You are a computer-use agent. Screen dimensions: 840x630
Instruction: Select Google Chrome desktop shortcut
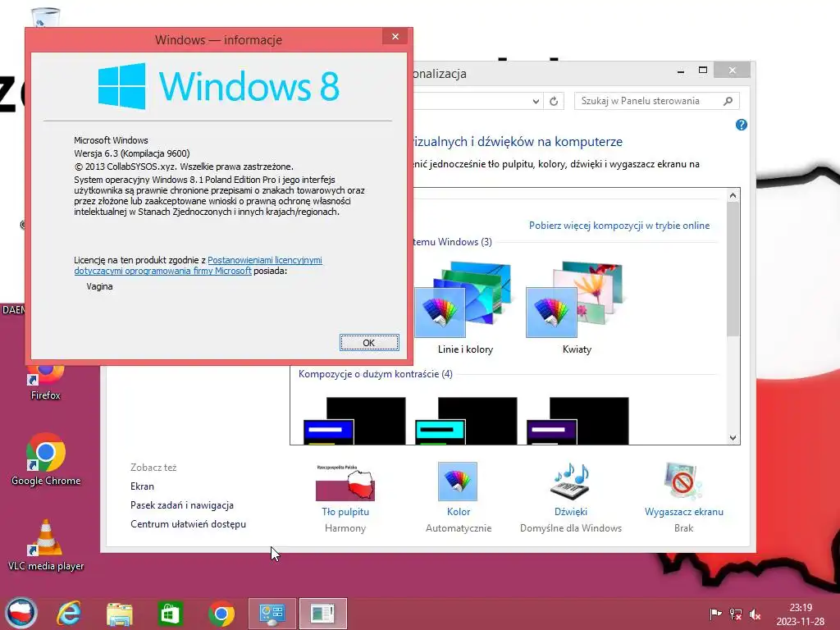(x=46, y=459)
